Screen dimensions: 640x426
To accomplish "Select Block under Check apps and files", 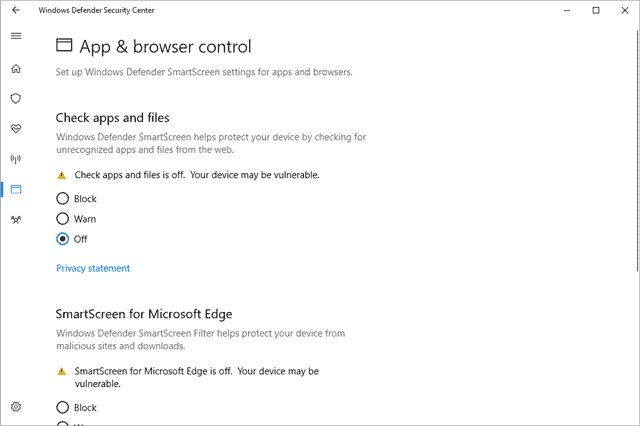I will click(76, 199).
